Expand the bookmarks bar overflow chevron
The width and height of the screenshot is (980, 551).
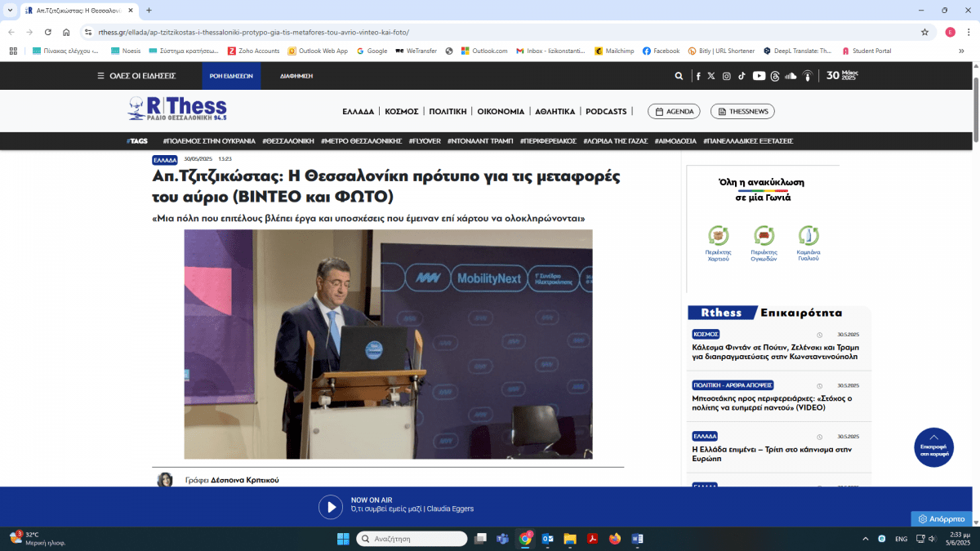click(x=961, y=51)
